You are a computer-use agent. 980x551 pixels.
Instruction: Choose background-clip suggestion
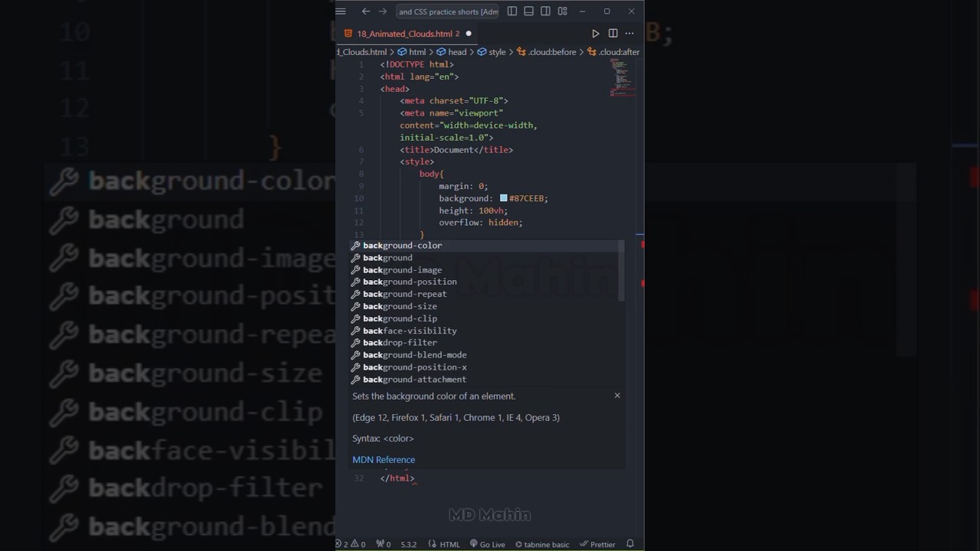point(486,318)
